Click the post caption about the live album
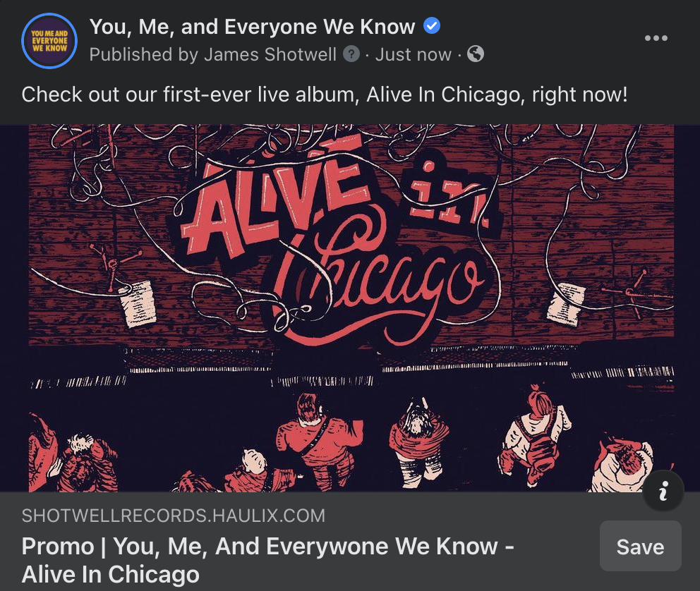 (325, 95)
